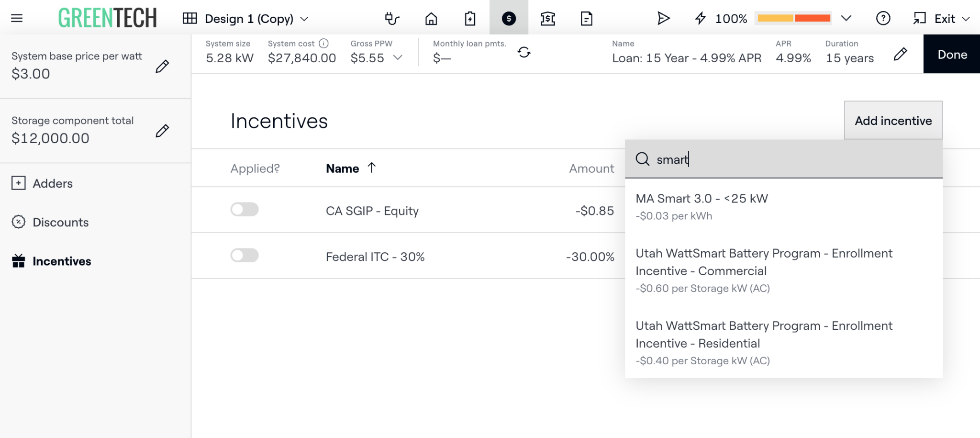The height and width of the screenshot is (438, 980).
Task: Click the 4.99% APR value
Action: click(x=793, y=58)
